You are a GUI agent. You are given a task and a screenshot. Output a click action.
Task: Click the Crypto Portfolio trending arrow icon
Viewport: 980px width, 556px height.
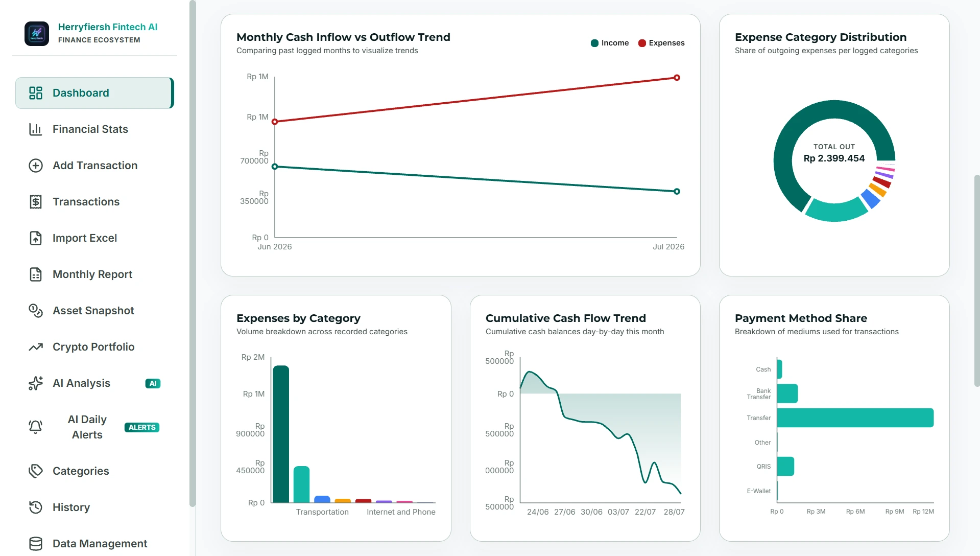[36, 347]
